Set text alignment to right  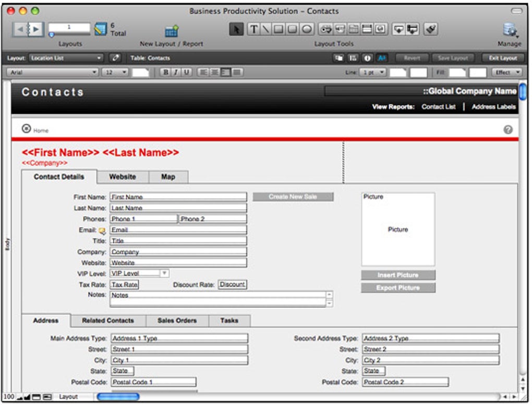(226, 73)
